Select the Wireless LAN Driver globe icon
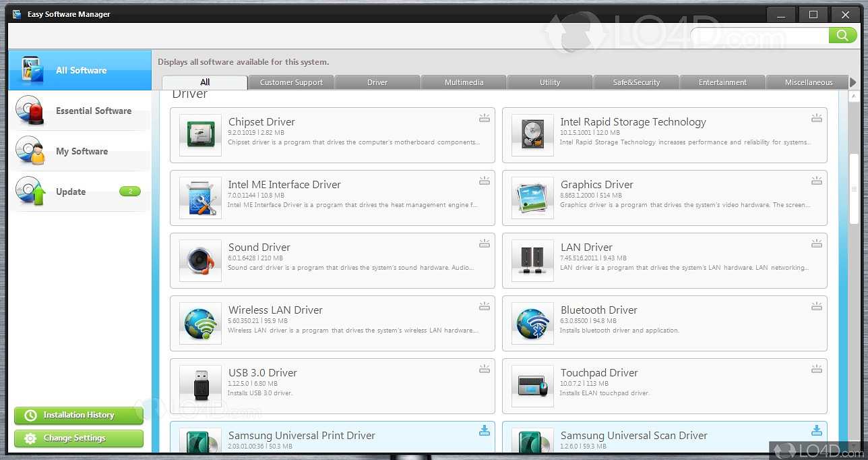Image resolution: width=868 pixels, height=460 pixels. pos(200,323)
